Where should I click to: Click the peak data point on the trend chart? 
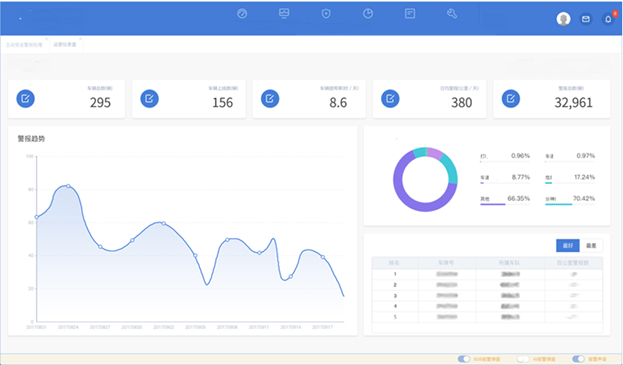point(68,186)
